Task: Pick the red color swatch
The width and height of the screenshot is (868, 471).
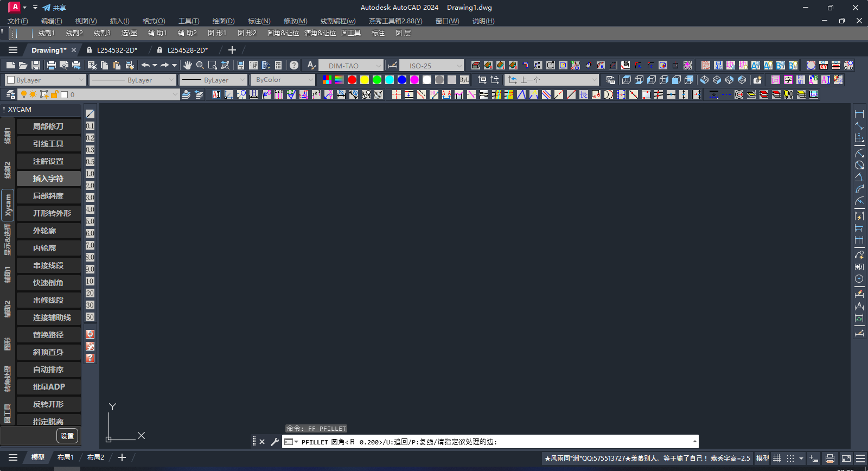Action: point(352,80)
